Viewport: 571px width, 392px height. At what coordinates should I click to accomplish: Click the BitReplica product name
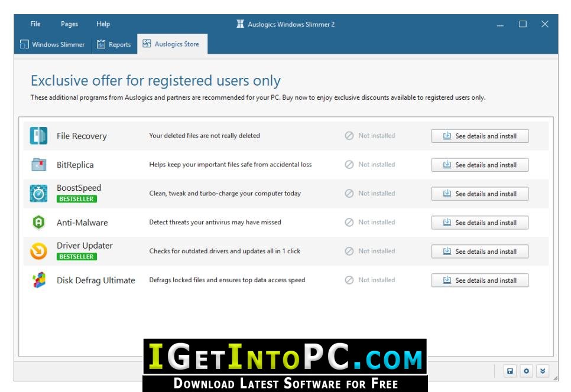point(75,165)
